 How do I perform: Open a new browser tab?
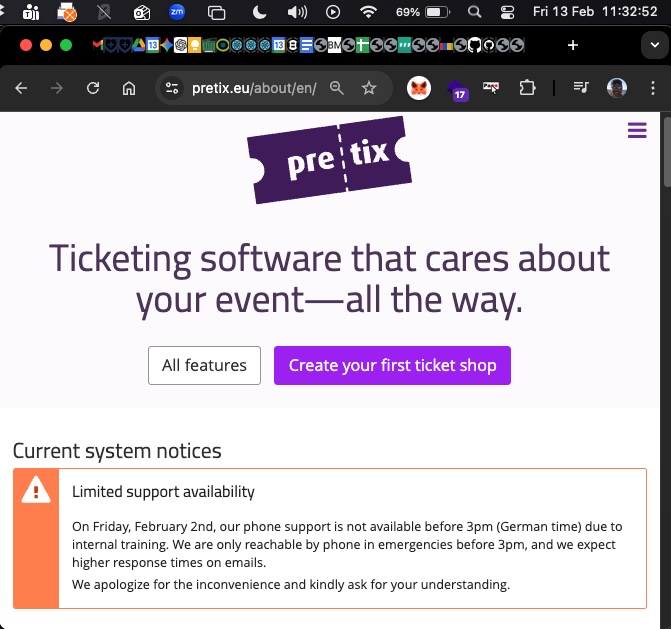(573, 45)
